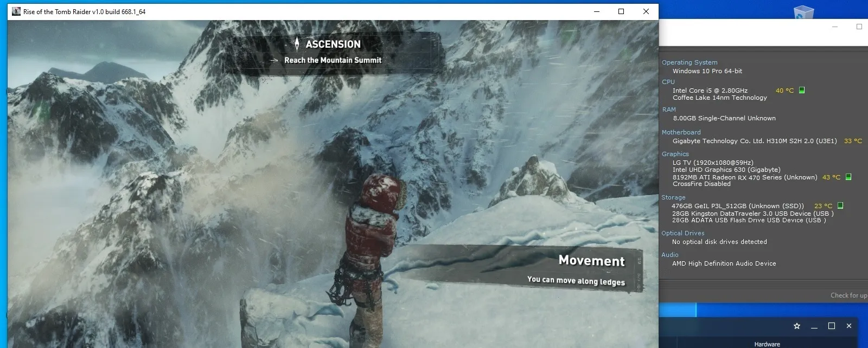Close the Rise of the Tomb Raider window
Screen dimensions: 868x348
click(646, 11)
